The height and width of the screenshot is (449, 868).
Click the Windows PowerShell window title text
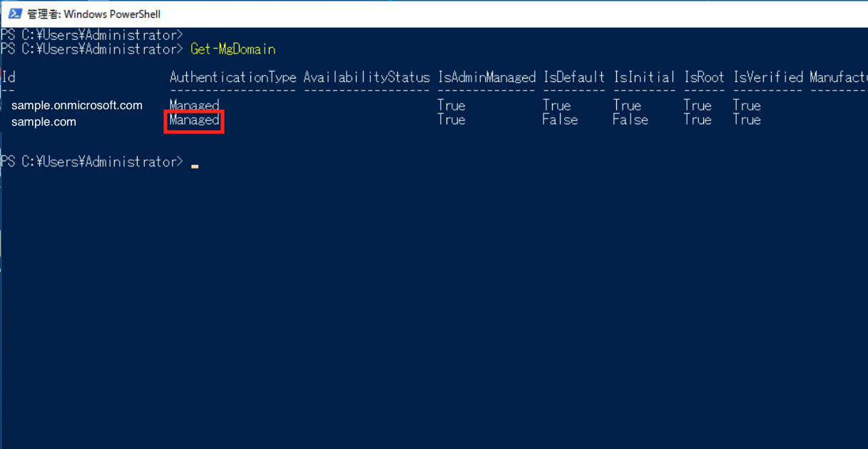coord(93,14)
